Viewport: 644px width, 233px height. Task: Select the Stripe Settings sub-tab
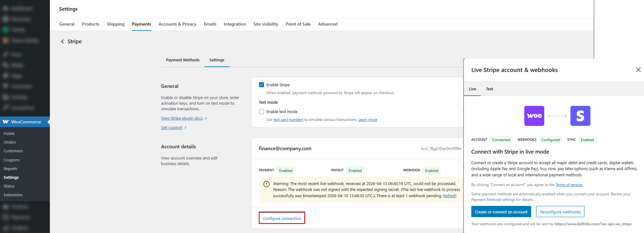point(217,60)
